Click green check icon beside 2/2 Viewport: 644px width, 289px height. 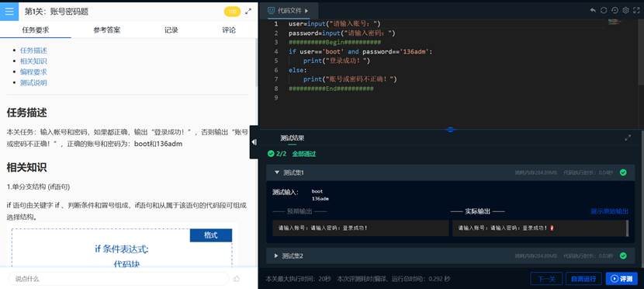(x=271, y=154)
